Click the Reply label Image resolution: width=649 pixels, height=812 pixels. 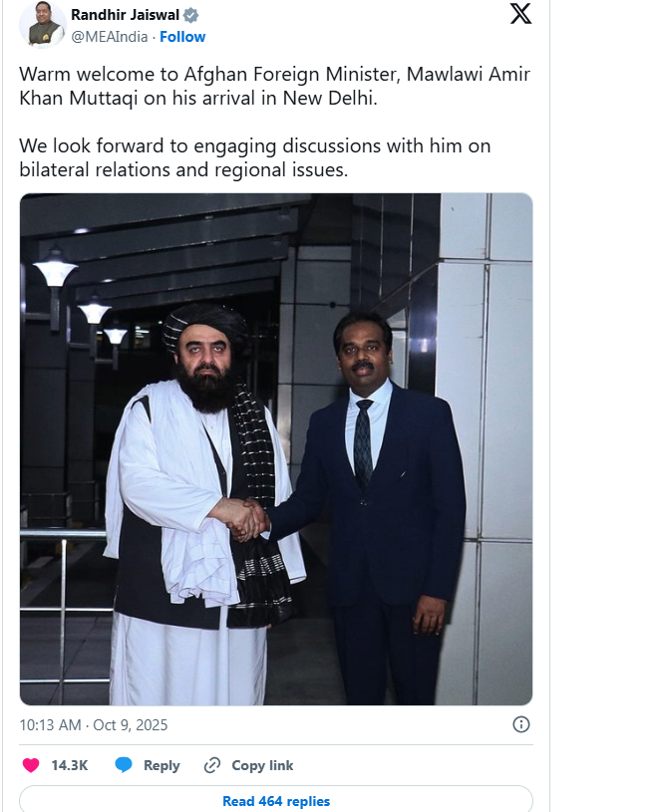162,765
